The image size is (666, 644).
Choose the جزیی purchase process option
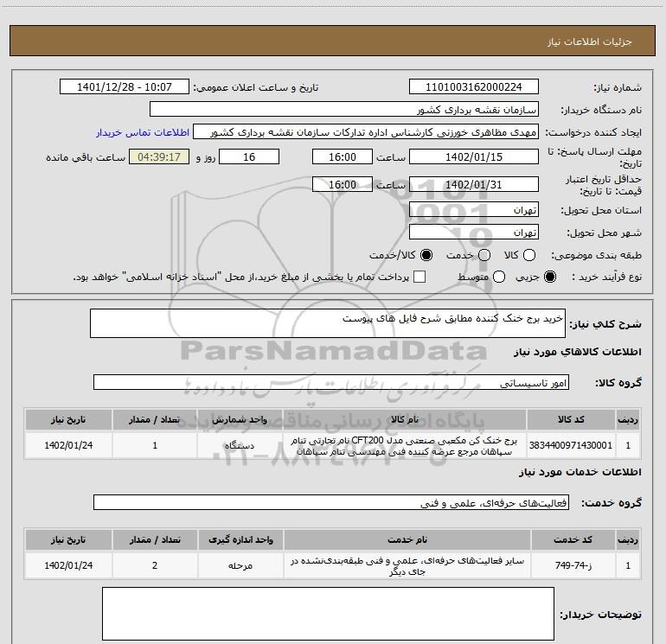[x=550, y=277]
